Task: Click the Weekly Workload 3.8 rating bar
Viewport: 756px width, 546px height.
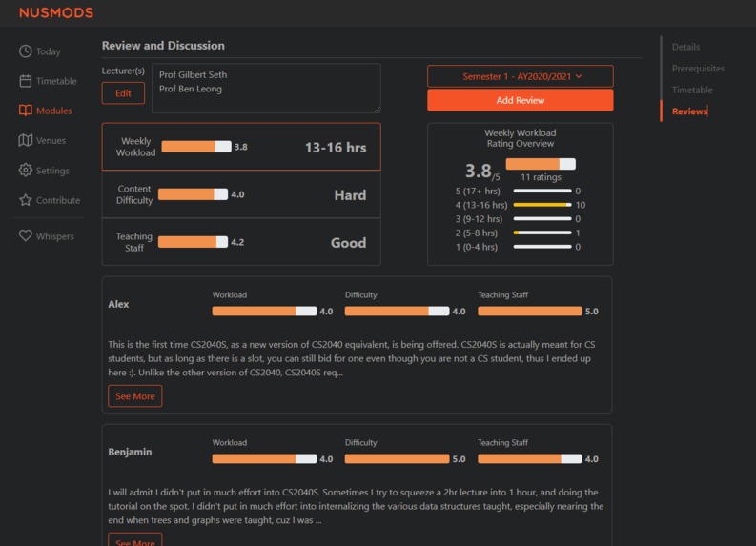Action: [196, 147]
